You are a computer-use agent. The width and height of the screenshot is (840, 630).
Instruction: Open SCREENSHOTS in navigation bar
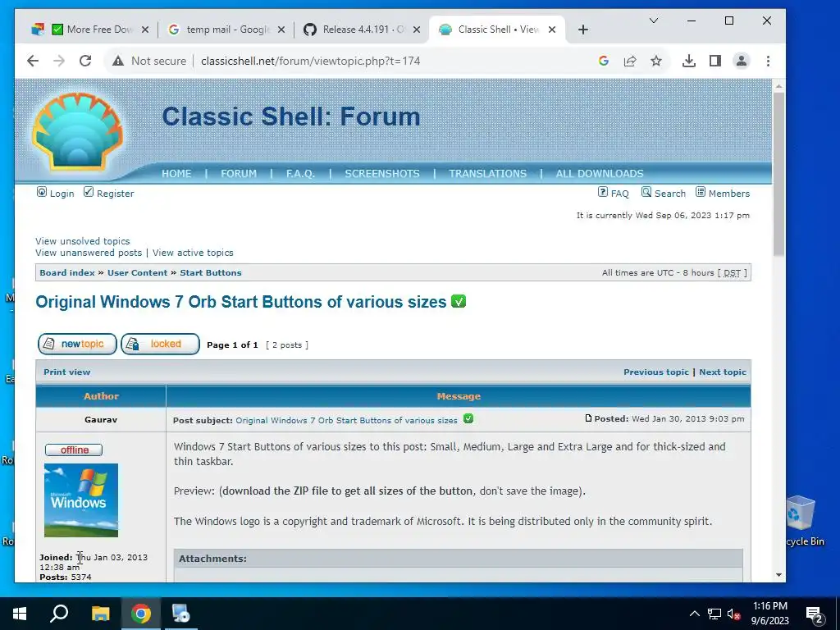(382, 174)
